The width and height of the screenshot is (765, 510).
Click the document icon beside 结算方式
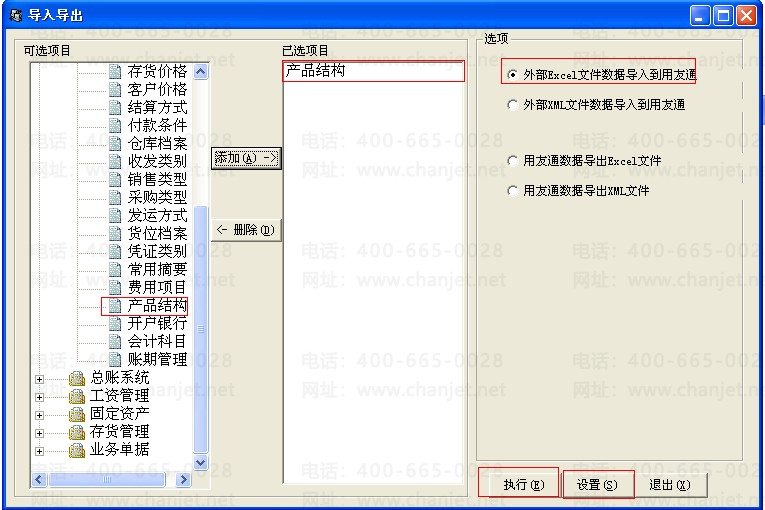tap(115, 108)
